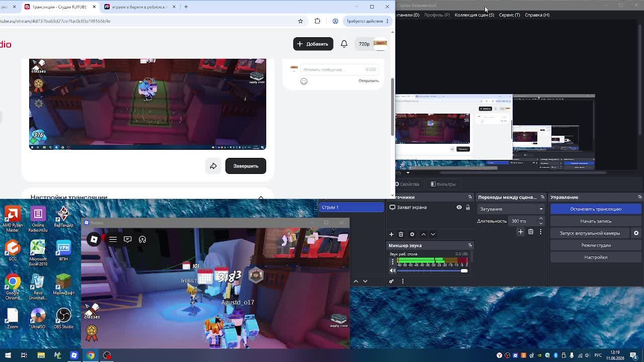Screen dimensions: 644x362
Task: Move the OBS source down
Action: coord(433,234)
